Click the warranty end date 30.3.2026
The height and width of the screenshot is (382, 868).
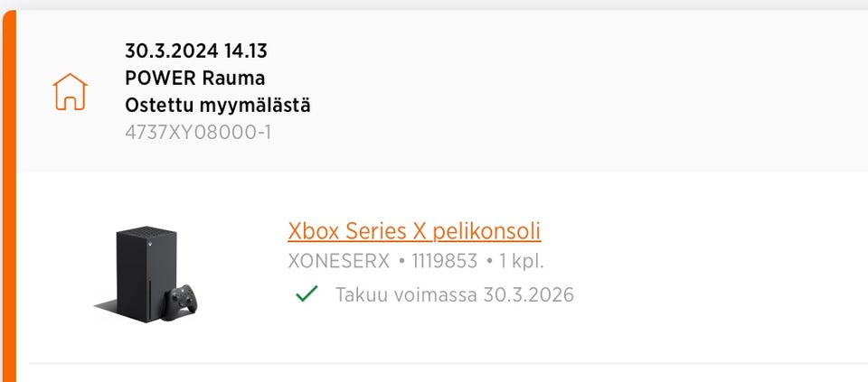(529, 294)
